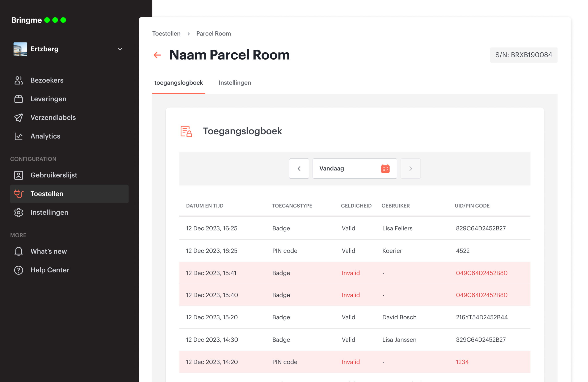
Task: Click the TOEGANGSTYPE column header
Action: click(292, 206)
